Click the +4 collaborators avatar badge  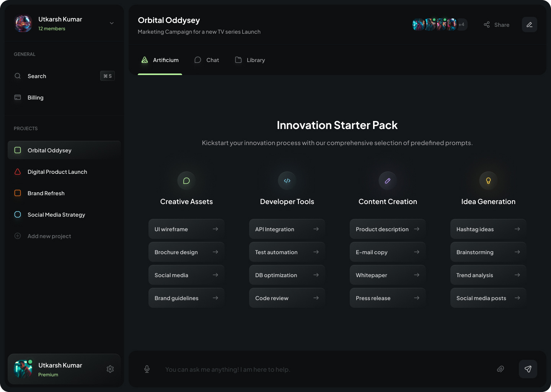tap(461, 24)
